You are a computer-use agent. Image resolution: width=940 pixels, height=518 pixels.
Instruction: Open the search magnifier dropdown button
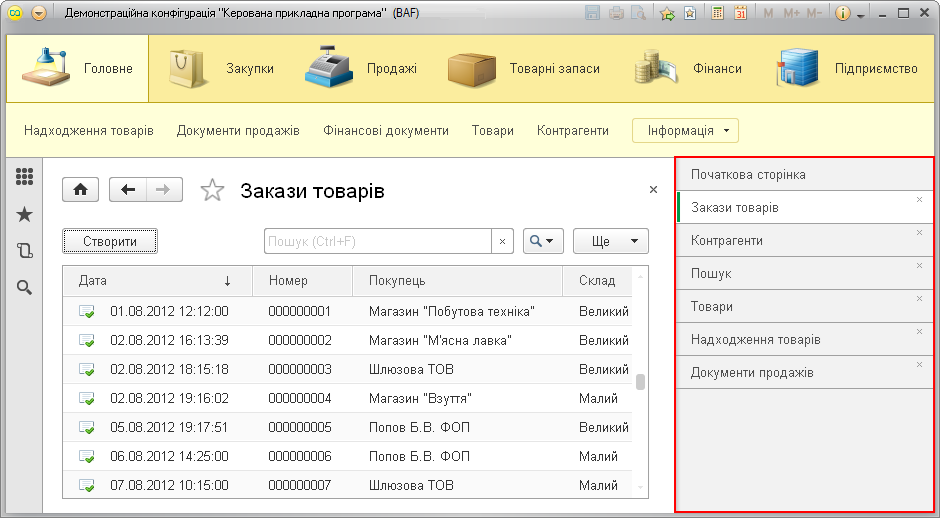(x=543, y=241)
